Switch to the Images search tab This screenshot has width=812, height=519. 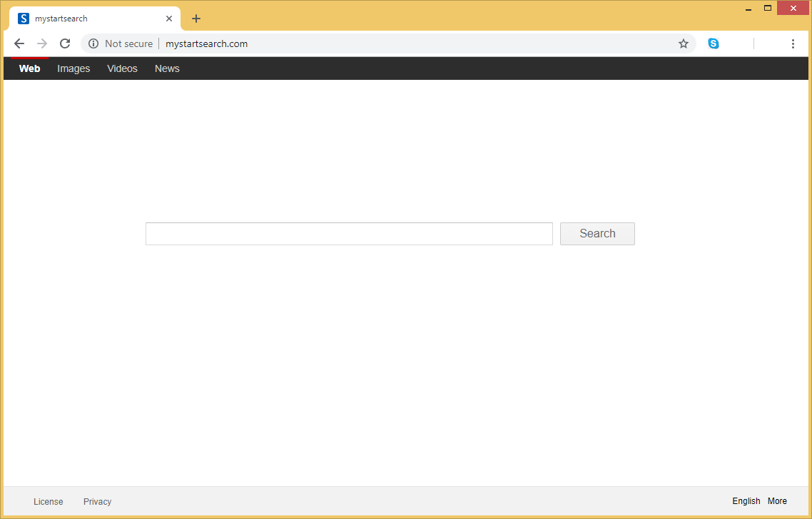pos(73,68)
